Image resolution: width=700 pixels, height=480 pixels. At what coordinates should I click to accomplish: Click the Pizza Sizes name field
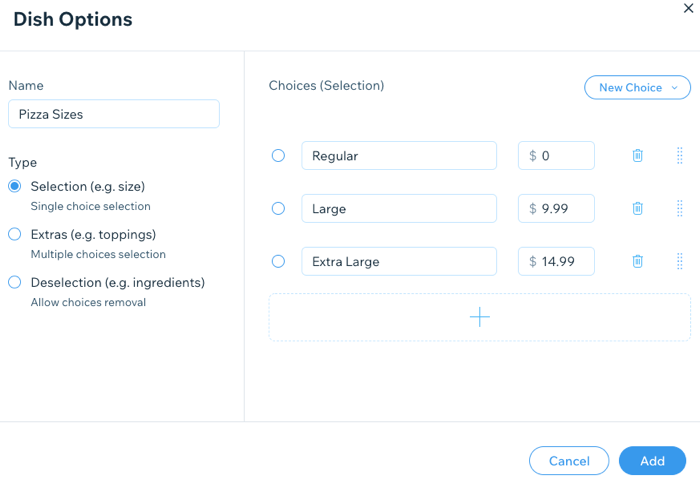[113, 114]
